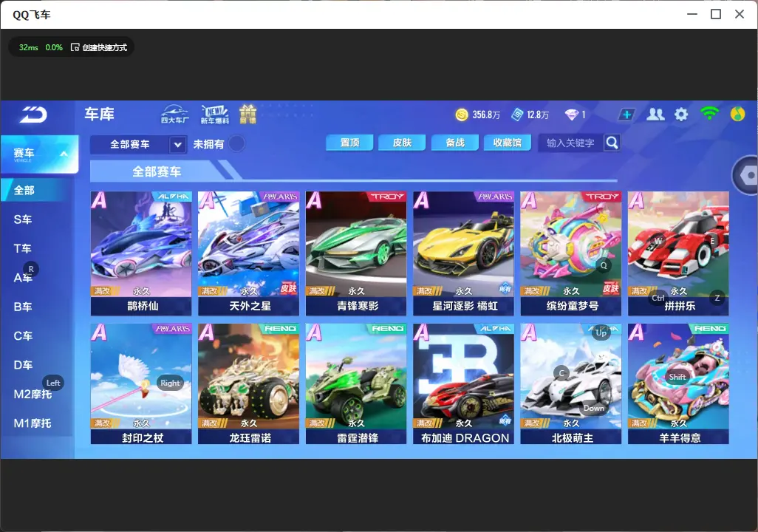Click the 收藏馆 collection button
Viewport: 758px width, 532px height.
click(508, 143)
